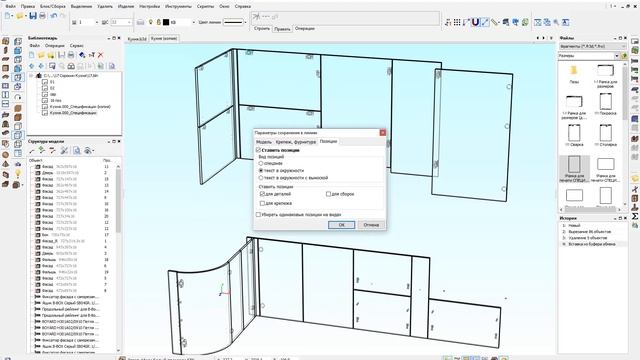Screen dimensions: 640x360
Task: Switch to the 'Модель' tab in dialog
Action: 263,142
